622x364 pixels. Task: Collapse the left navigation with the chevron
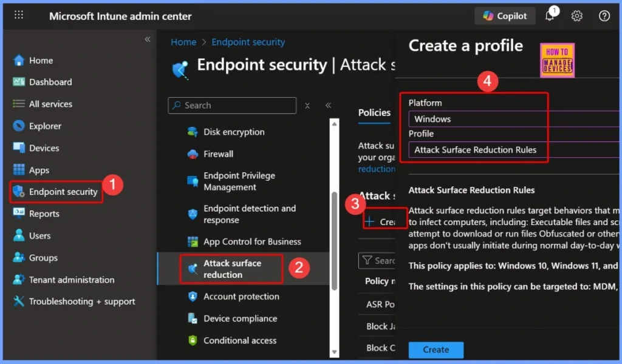(x=147, y=39)
